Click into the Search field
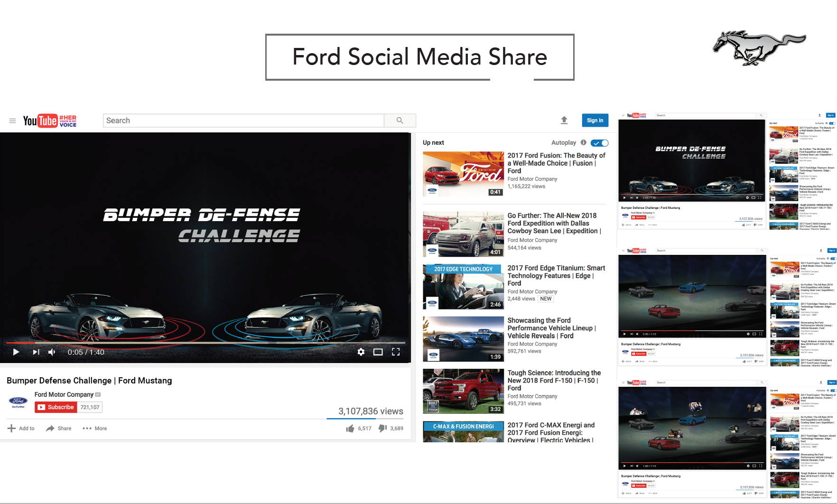The image size is (837, 504). click(x=243, y=121)
